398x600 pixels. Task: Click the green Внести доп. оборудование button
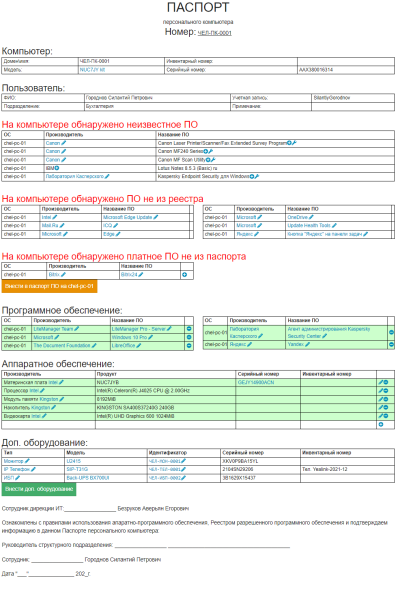pyautogui.click(x=39, y=489)
